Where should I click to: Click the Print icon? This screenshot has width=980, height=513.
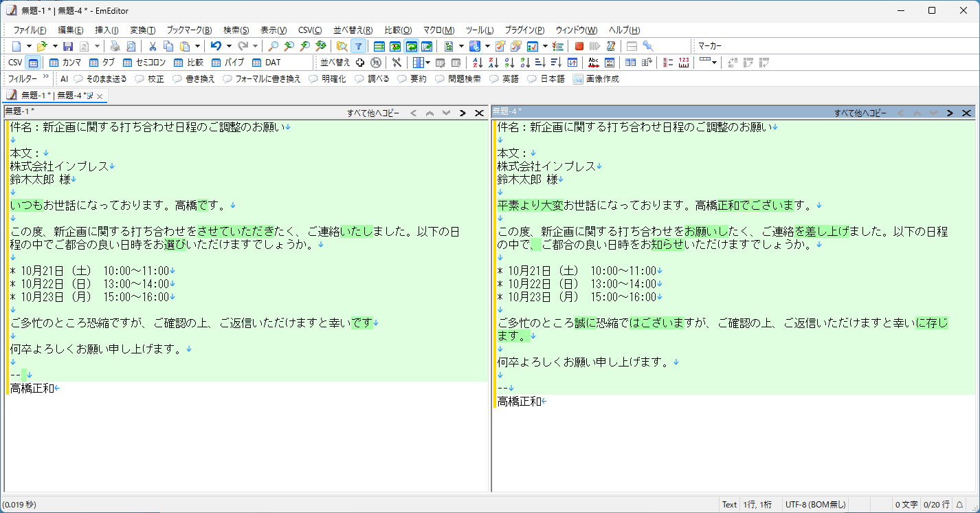tap(115, 46)
